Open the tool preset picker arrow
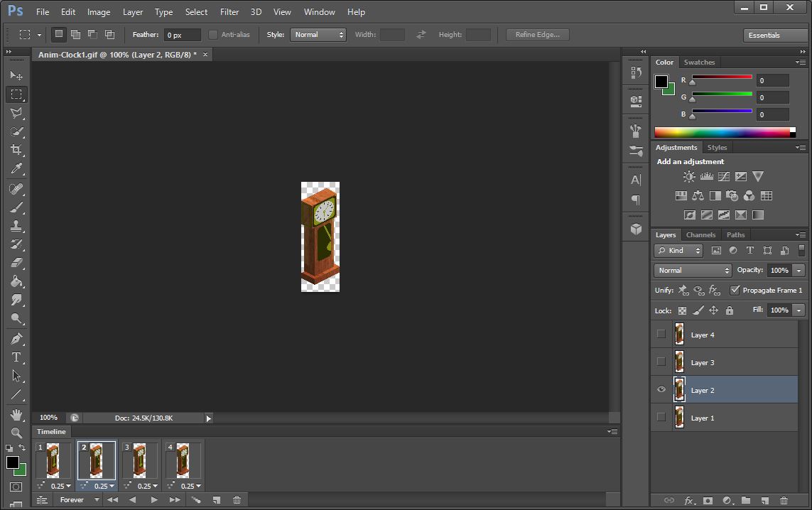Screen dimensions: 812x510 click(39, 35)
